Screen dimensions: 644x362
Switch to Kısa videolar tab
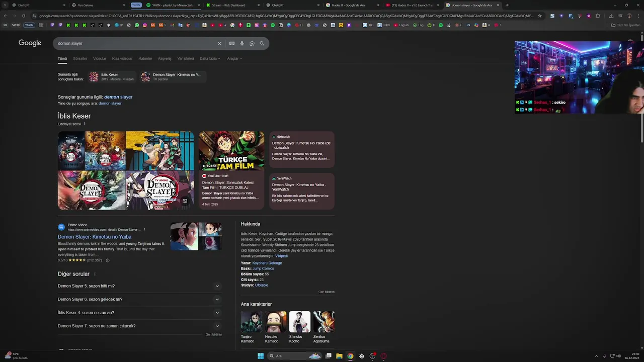pos(122,59)
